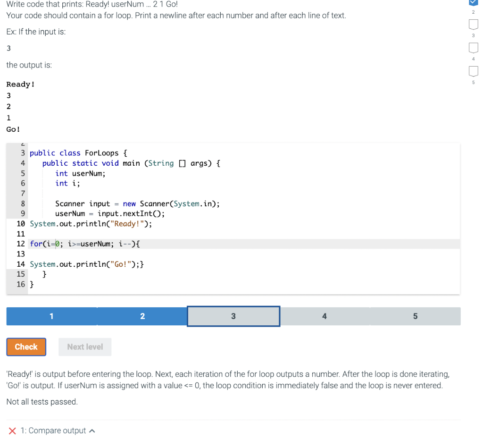Select level 3 segment in the progress bar
The width and height of the screenshot is (483, 448).
coord(233,316)
